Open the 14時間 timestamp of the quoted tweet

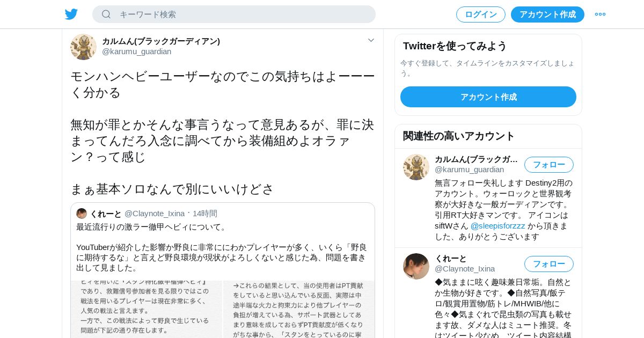coord(205,214)
